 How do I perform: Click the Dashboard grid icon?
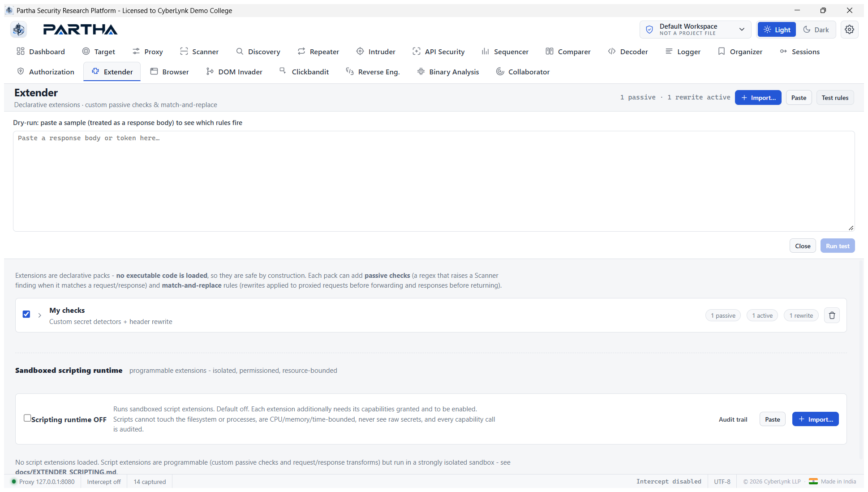[x=21, y=52]
